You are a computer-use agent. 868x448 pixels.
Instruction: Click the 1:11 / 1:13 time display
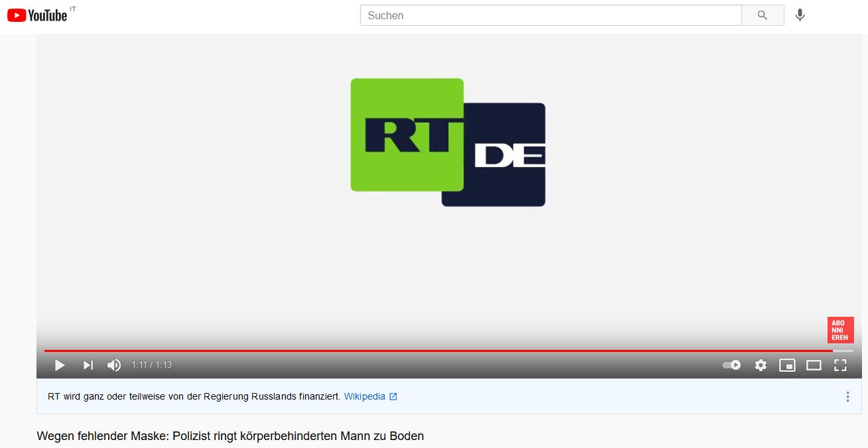(152, 365)
